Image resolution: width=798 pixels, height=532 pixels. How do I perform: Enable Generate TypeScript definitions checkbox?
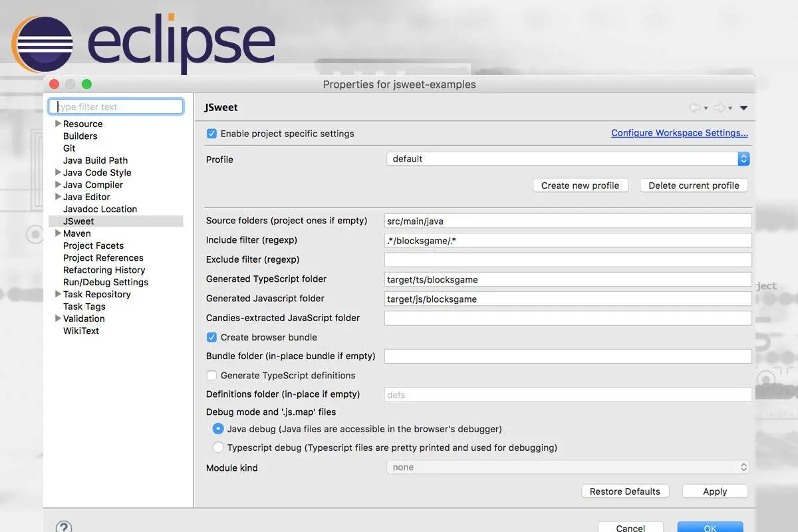click(211, 376)
